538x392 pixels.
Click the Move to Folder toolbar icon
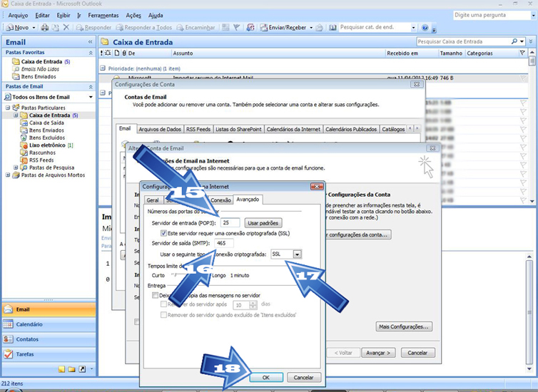pos(56,27)
